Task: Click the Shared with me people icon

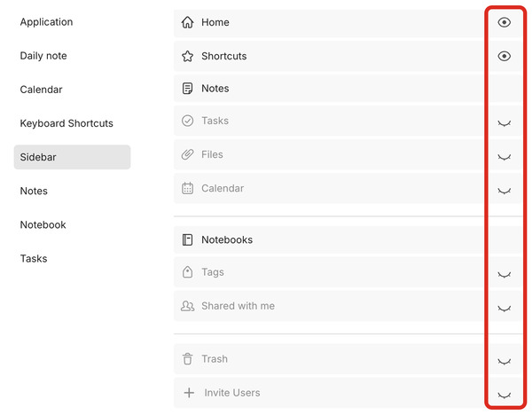Action: click(187, 306)
